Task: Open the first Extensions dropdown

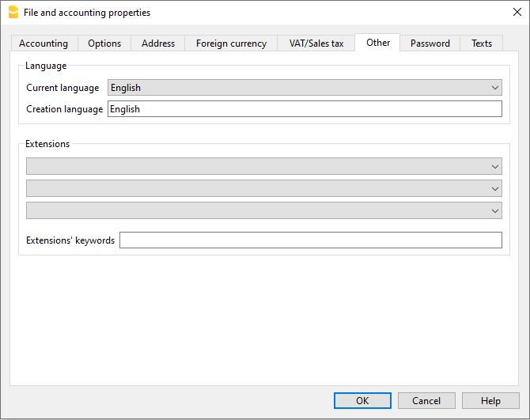Action: pyautogui.click(x=264, y=166)
